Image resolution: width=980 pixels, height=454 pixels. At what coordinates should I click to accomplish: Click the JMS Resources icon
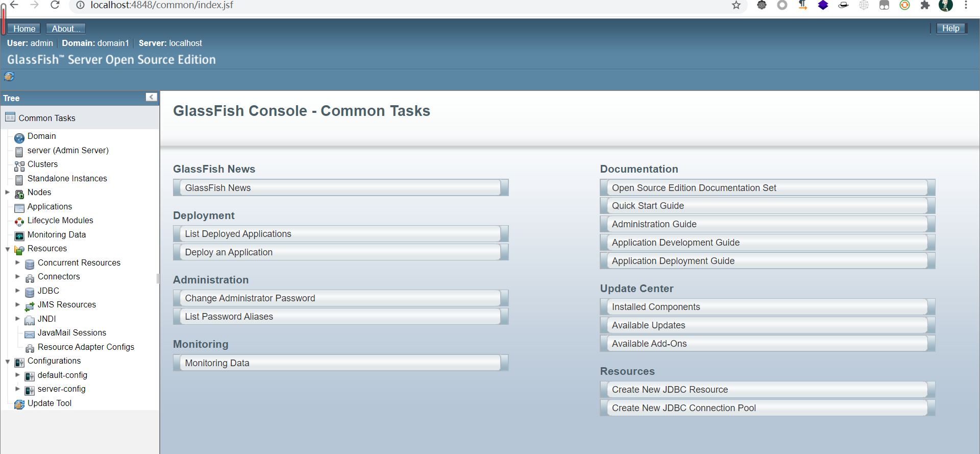tap(30, 306)
